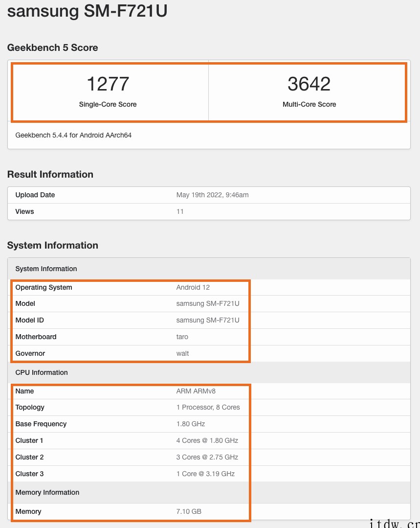420x528 pixels.
Task: Click the "Cluster 1" row label
Action: tap(29, 440)
